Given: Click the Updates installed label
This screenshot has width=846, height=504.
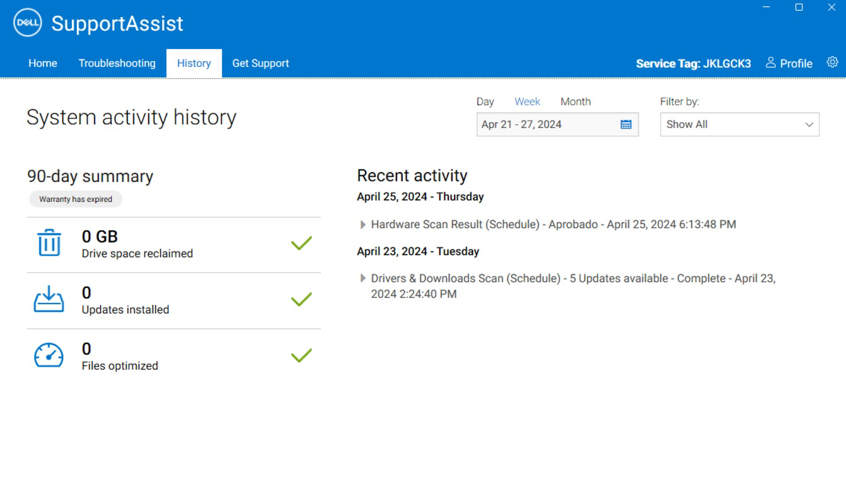Looking at the screenshot, I should click(125, 309).
